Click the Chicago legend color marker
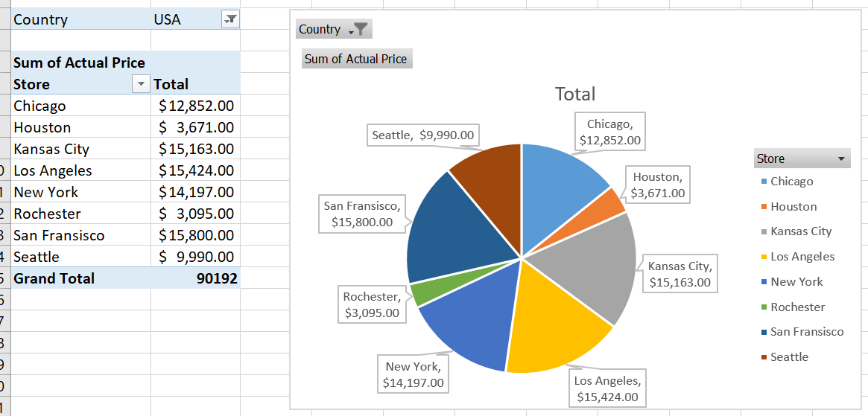This screenshot has height=416, width=868. tap(764, 182)
